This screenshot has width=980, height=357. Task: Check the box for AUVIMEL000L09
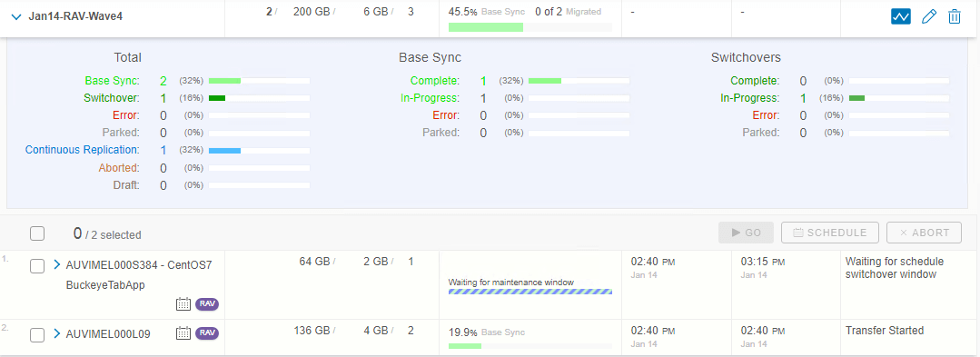tap(37, 335)
